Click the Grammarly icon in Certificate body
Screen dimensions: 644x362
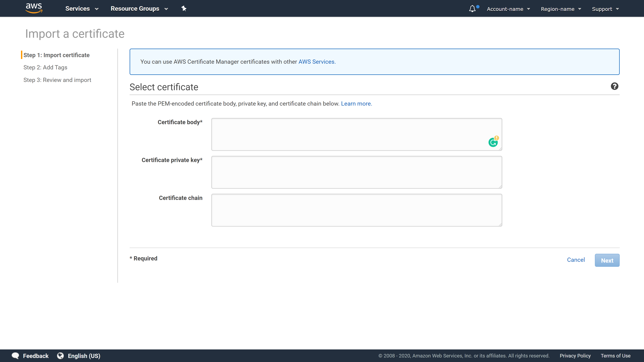point(493,142)
